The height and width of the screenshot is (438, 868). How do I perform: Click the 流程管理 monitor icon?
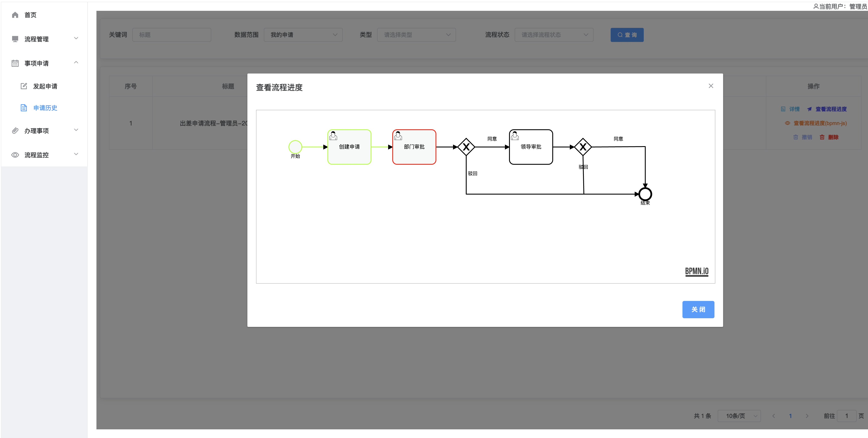click(x=15, y=39)
